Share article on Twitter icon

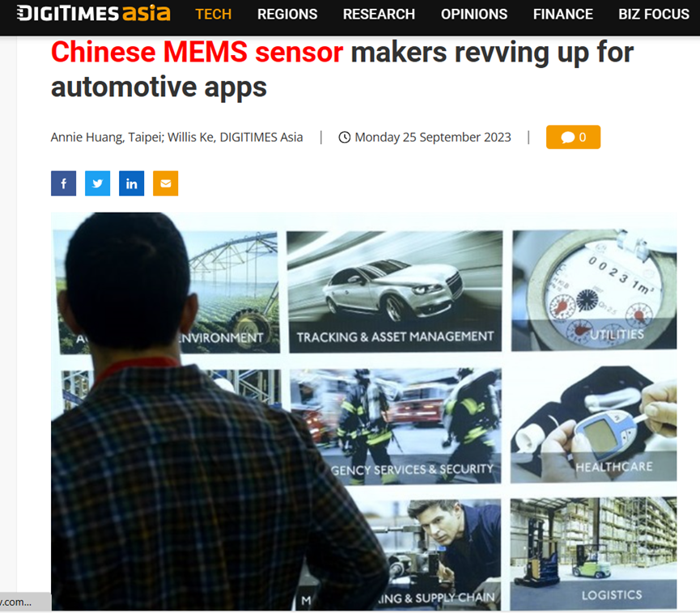click(x=97, y=184)
